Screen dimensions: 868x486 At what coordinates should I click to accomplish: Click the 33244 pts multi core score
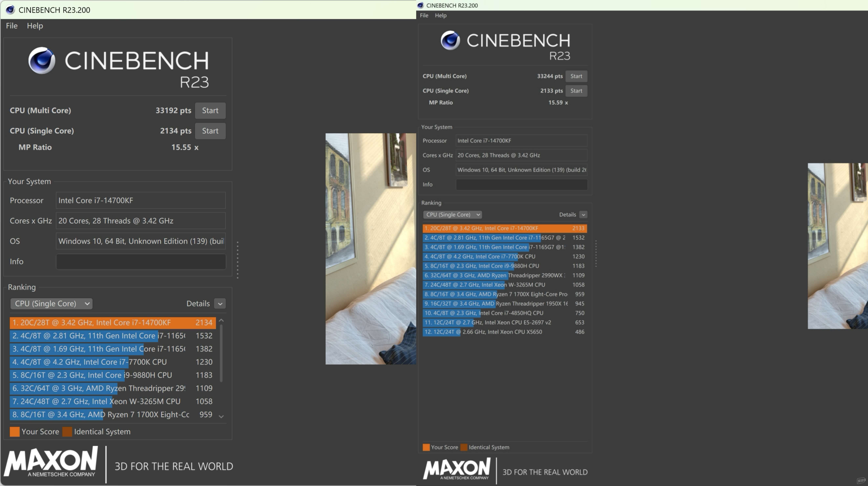550,76
